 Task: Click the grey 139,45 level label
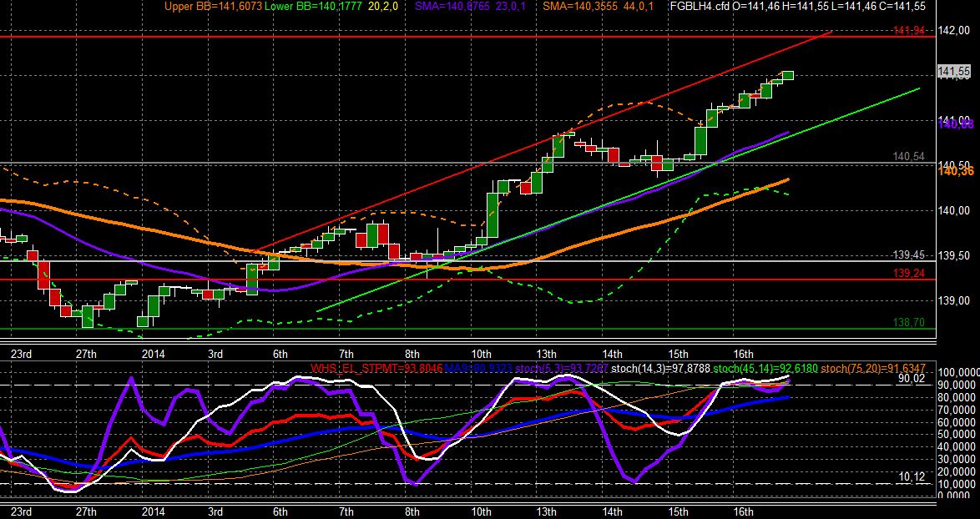click(909, 254)
